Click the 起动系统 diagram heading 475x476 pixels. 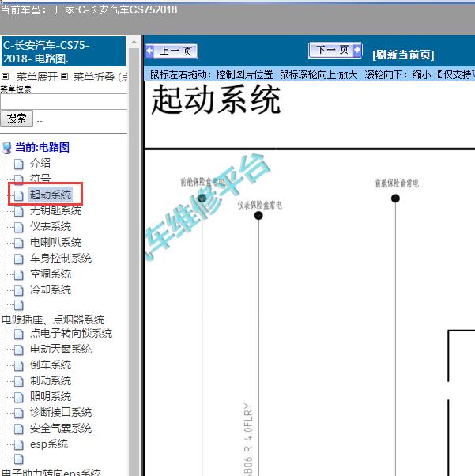216,100
